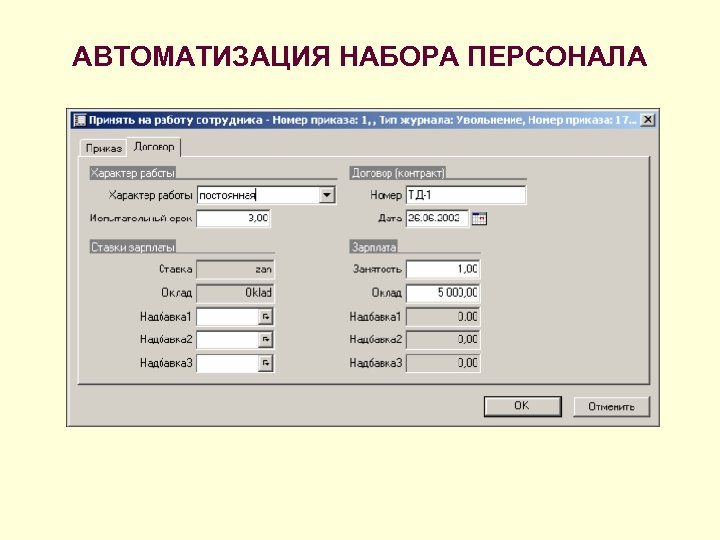The image size is (720, 540).
Task: Click the left Надбавка1 input field
Action: click(x=228, y=316)
